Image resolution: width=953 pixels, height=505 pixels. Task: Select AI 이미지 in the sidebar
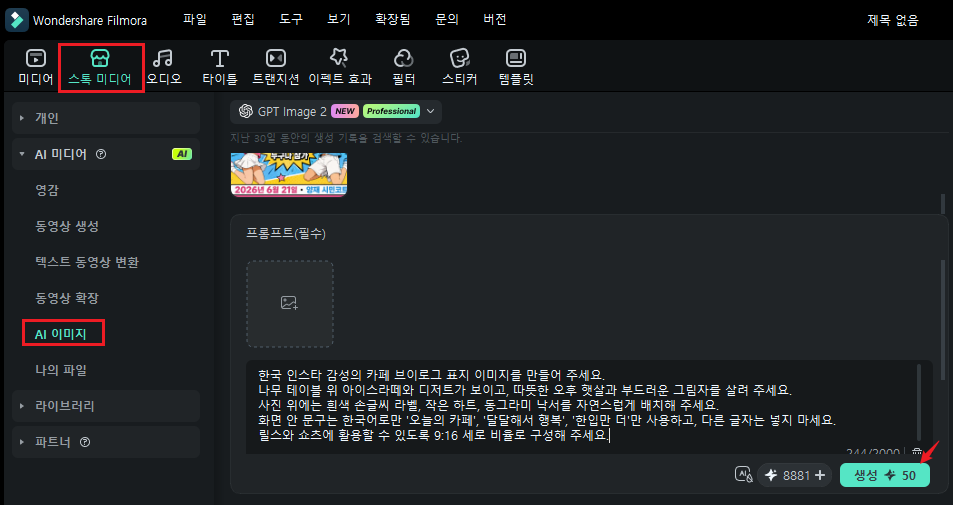(61, 334)
